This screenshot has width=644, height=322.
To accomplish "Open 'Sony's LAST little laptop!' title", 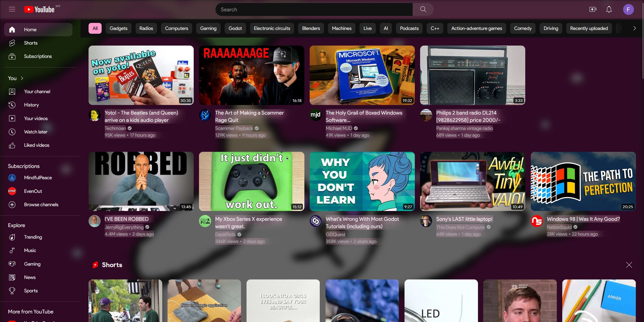I will (x=464, y=219).
